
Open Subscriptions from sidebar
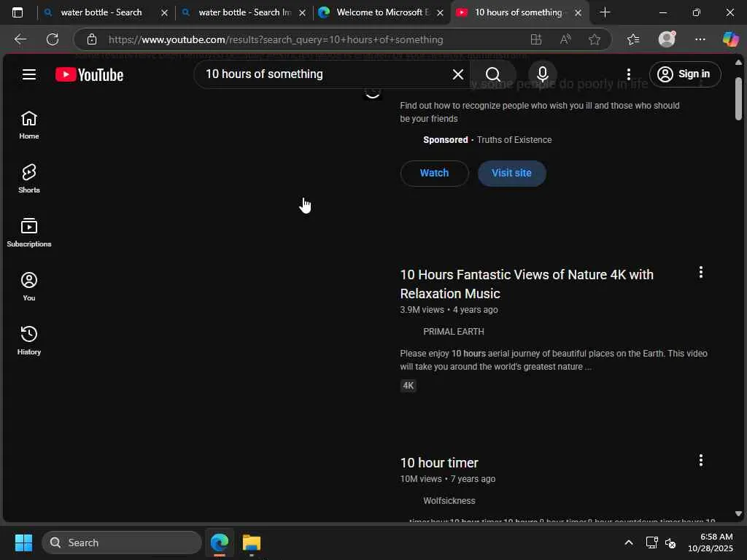(x=29, y=233)
